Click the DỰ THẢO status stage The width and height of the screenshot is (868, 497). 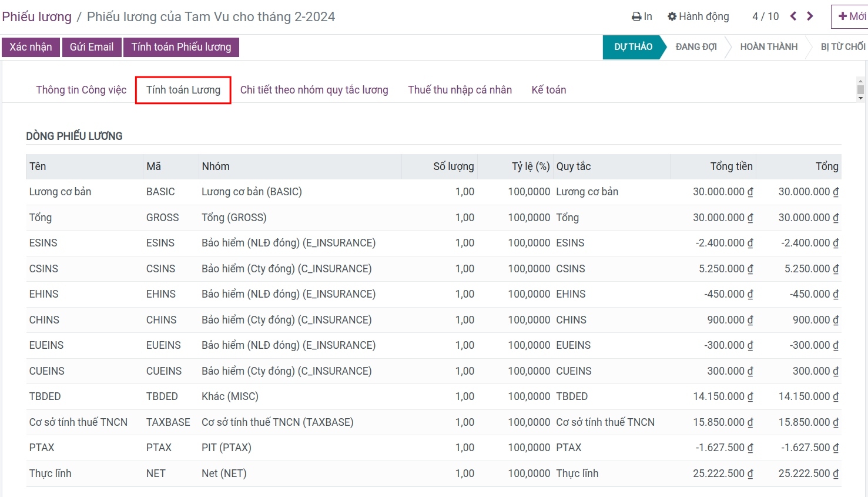pyautogui.click(x=632, y=47)
